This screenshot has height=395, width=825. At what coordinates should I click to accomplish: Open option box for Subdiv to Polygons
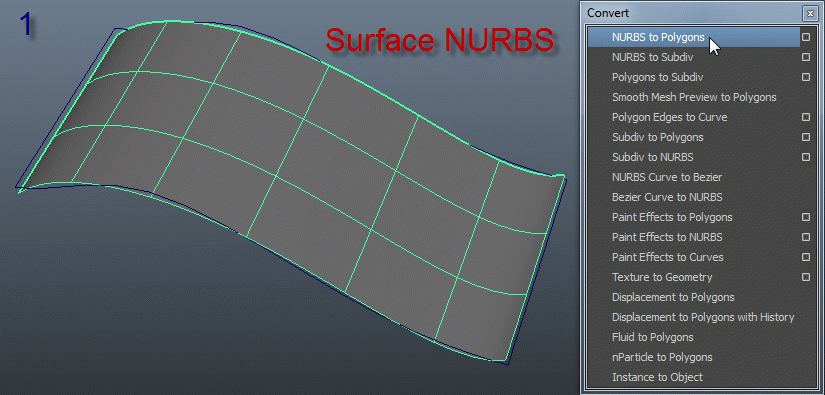pos(806,137)
